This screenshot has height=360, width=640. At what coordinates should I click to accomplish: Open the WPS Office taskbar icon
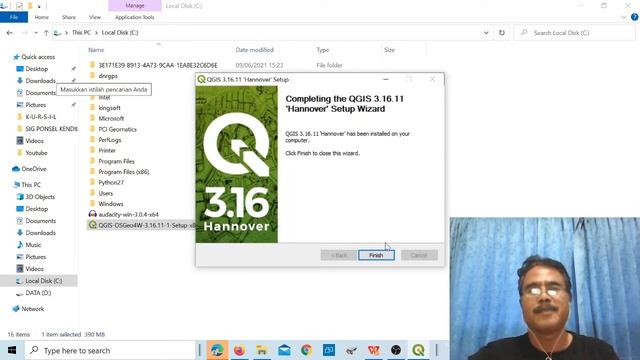[373, 350]
